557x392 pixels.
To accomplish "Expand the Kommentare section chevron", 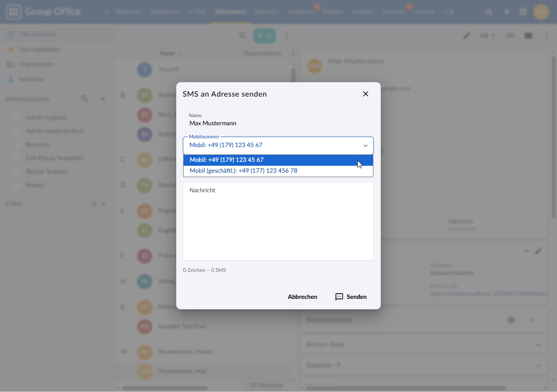I will pyautogui.click(x=532, y=320).
